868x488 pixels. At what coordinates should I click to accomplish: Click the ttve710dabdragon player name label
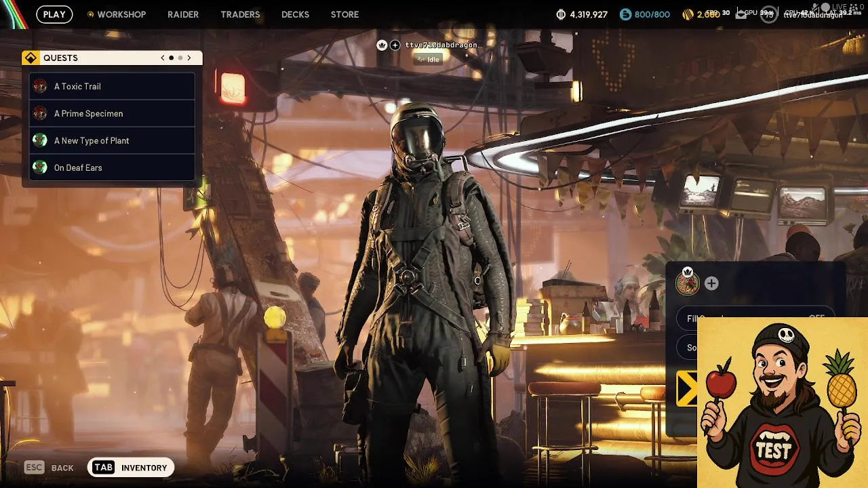click(441, 45)
